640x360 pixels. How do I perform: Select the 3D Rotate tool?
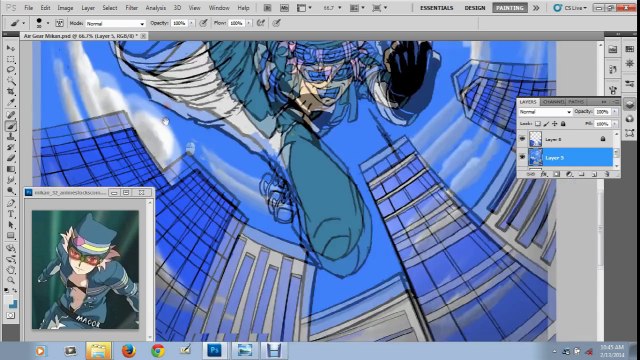tap(11, 248)
